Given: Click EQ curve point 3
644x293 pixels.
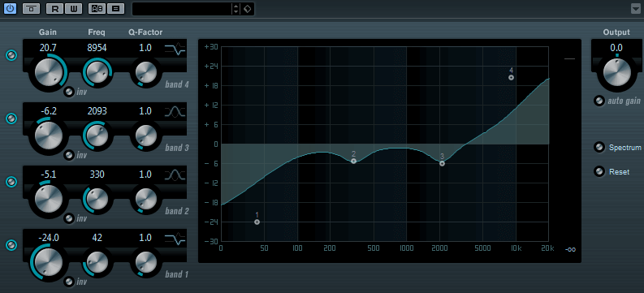Looking at the screenshot, I should 442,163.
